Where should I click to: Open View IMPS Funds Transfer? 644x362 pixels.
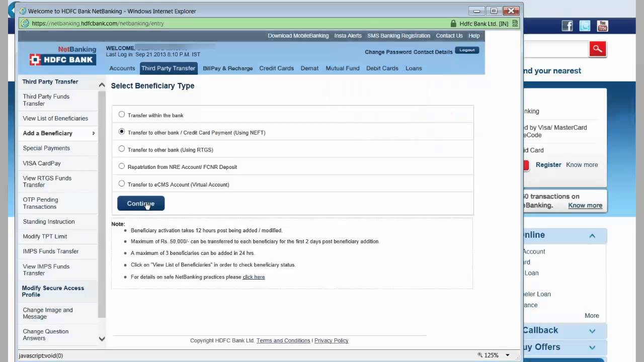pyautogui.click(x=46, y=270)
